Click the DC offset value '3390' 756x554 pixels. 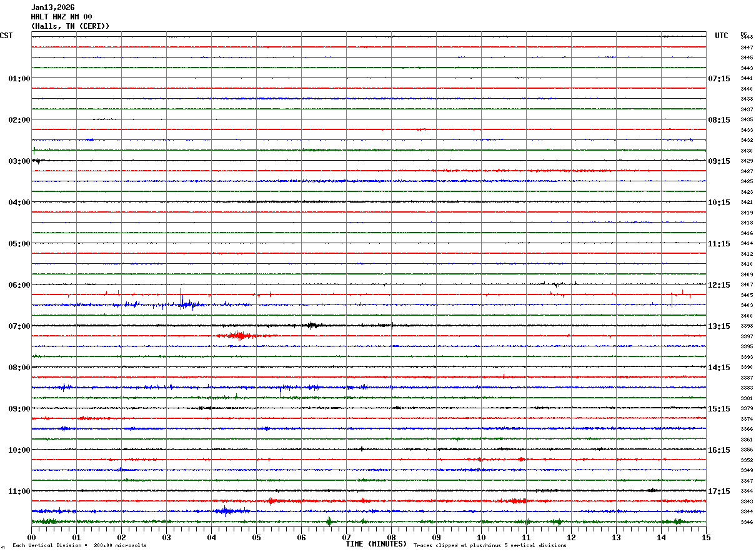click(x=747, y=368)
